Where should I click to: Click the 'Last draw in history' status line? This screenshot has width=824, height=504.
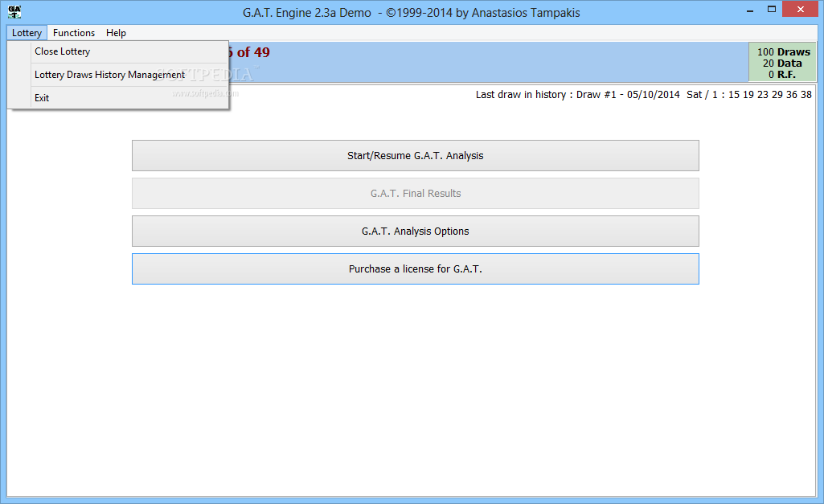(644, 95)
